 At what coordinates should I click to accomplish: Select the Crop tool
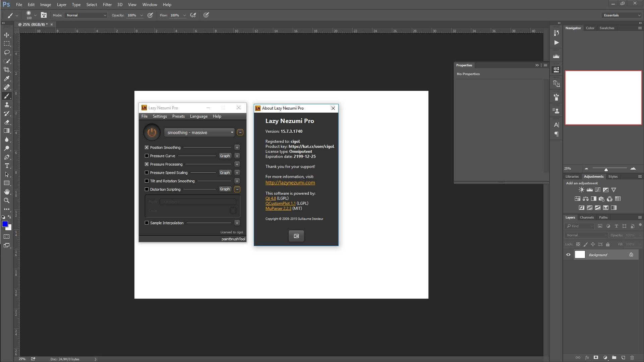coord(7,70)
